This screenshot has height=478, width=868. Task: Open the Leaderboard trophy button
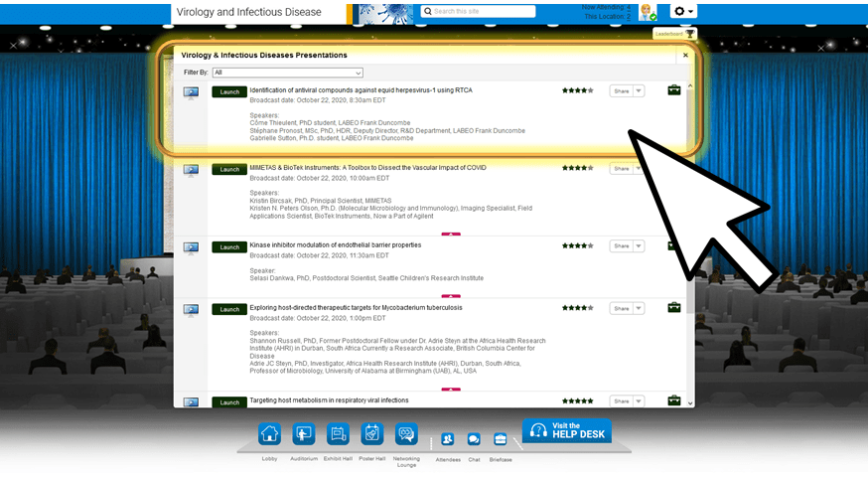(x=674, y=34)
